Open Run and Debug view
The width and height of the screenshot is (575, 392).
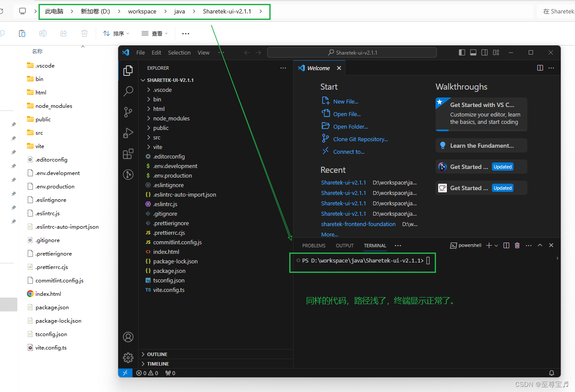(128, 133)
